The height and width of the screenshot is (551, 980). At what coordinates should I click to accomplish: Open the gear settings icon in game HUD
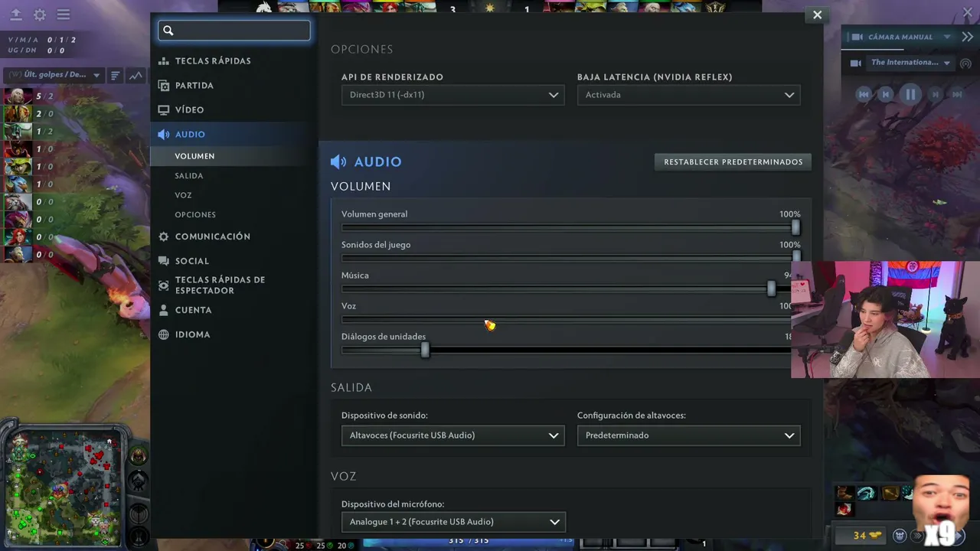pyautogui.click(x=40, y=15)
